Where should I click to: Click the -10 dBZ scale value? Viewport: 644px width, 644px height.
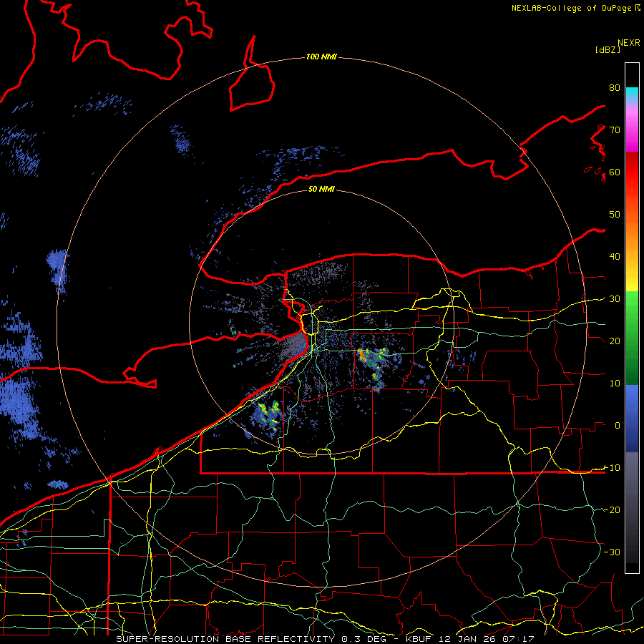click(612, 467)
